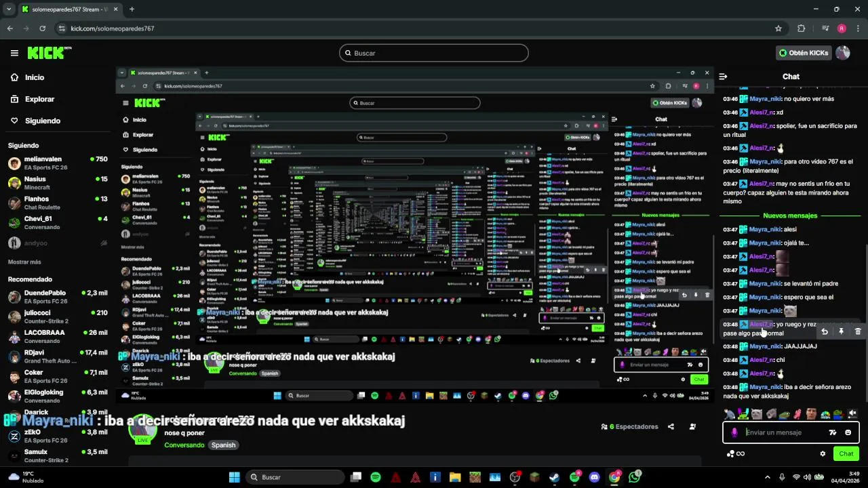868x488 pixels.
Task: Click the reply icon on the hovered chat message
Action: pos(824,331)
